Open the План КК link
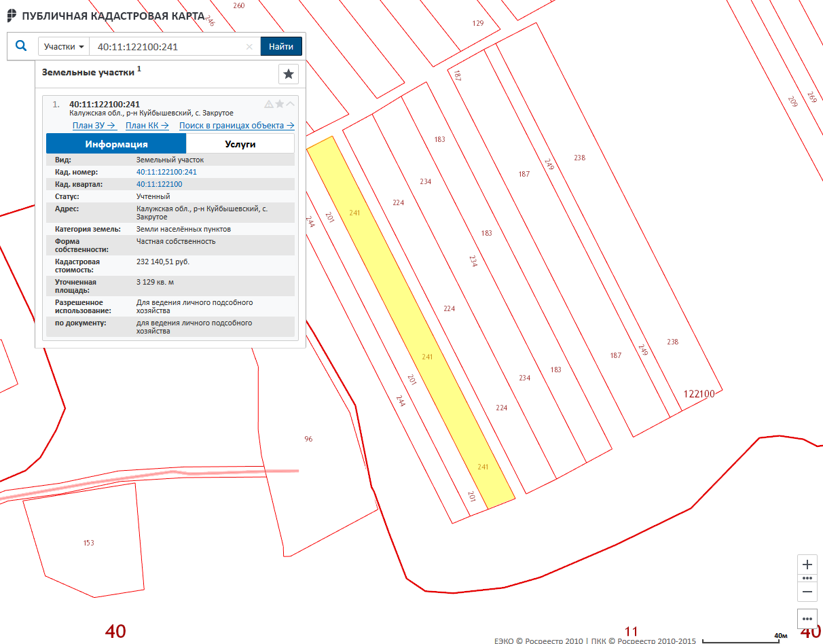This screenshot has height=644, width=823. pyautogui.click(x=147, y=125)
